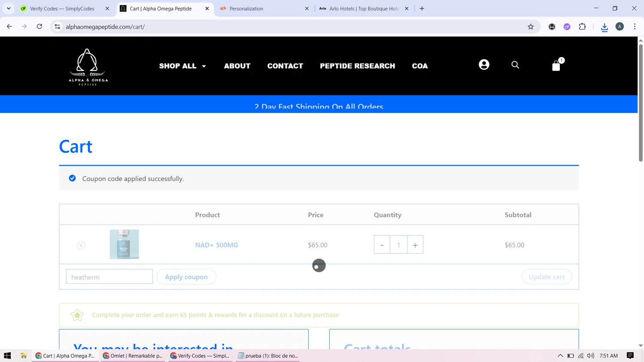Open the COA page

click(420, 66)
